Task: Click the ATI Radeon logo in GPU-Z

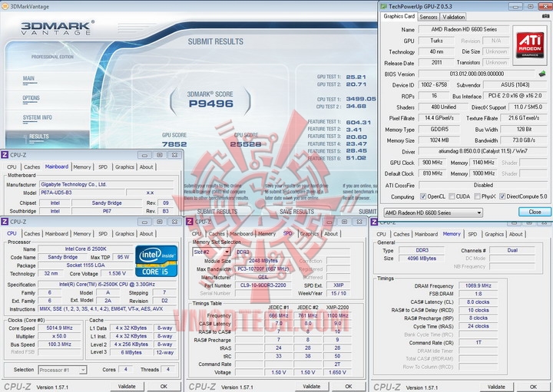Action: pos(529,44)
